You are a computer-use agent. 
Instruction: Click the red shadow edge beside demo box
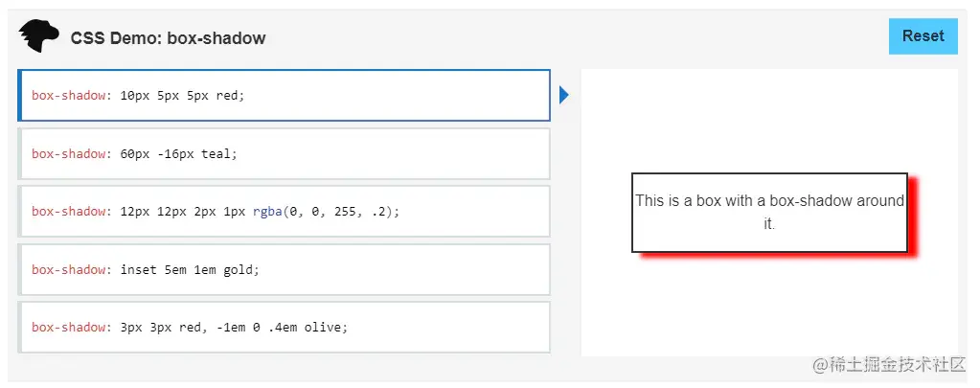[914, 220]
